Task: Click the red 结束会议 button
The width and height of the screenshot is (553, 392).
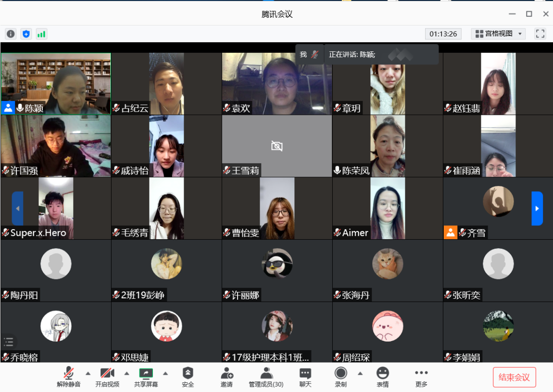Action: click(x=514, y=377)
